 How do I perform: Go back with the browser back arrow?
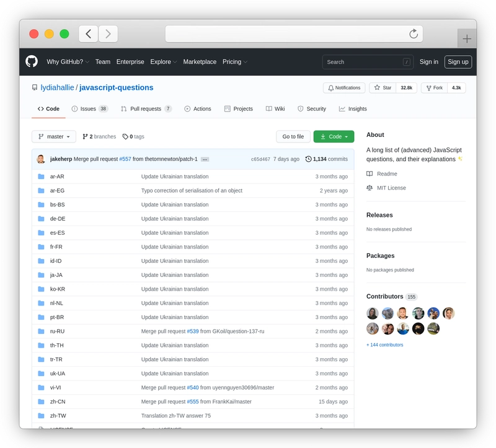[x=88, y=34]
